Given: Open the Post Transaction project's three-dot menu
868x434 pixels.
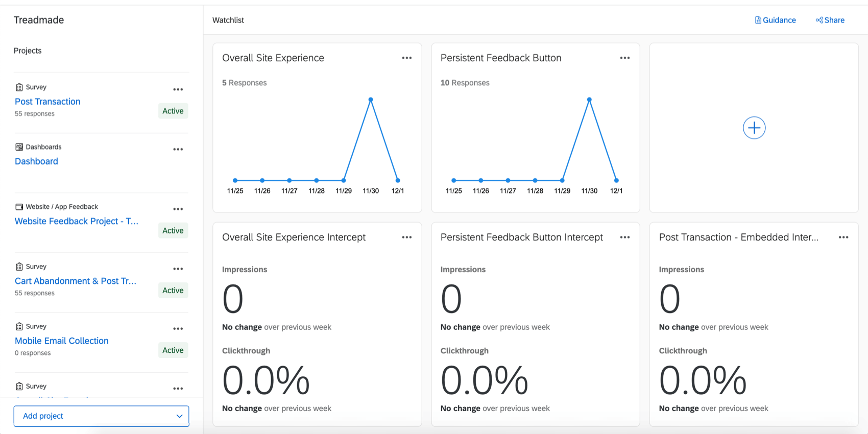Looking at the screenshot, I should (178, 90).
